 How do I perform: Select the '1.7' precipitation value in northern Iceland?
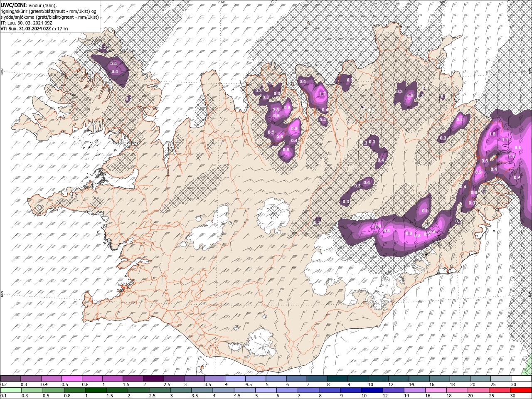pos(323,94)
